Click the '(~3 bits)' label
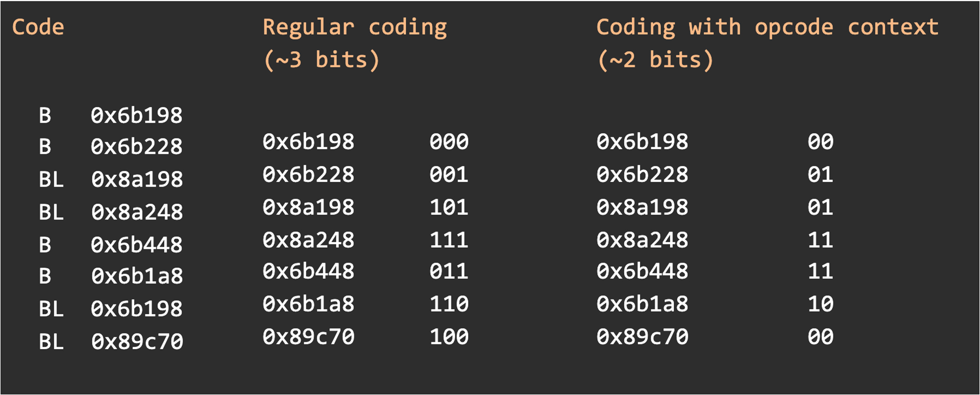The height and width of the screenshot is (395, 980). point(321,60)
